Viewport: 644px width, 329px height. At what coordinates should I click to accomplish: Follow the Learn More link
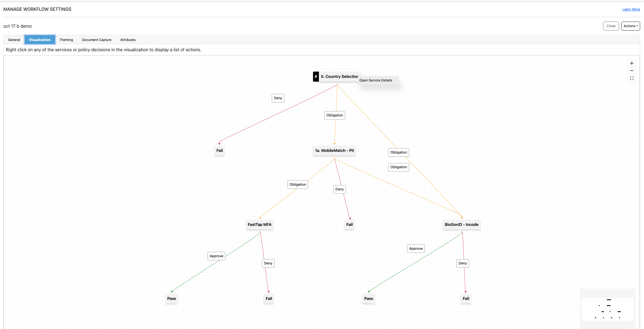pyautogui.click(x=631, y=9)
